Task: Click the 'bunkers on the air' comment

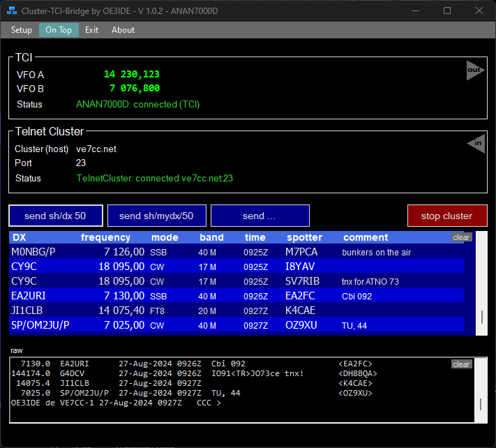Action: tap(377, 252)
